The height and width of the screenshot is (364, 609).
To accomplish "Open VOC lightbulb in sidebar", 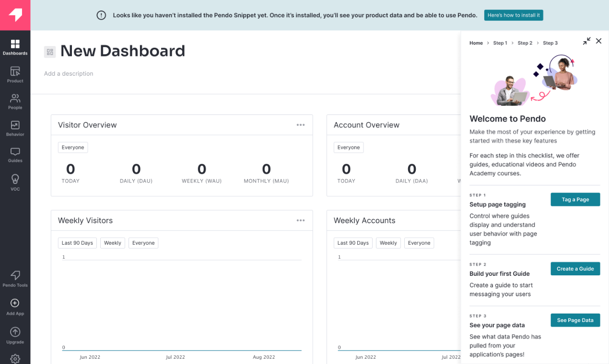I will 15,182.
